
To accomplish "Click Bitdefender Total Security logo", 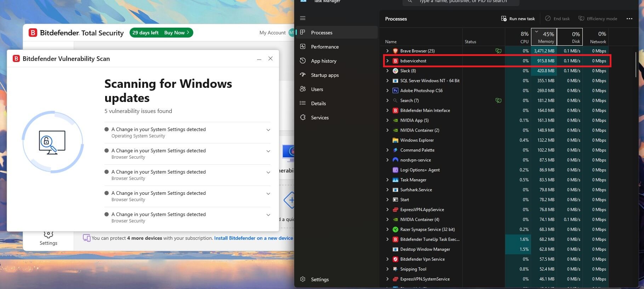I will 33,33.
